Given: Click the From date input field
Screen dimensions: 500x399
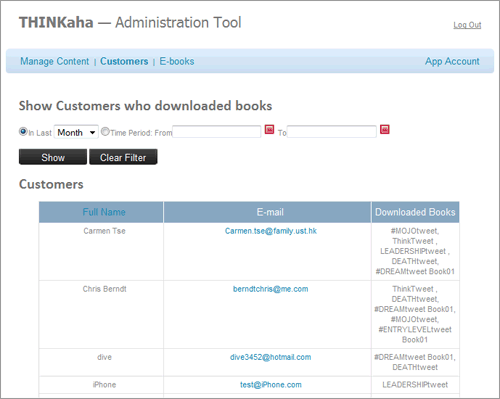Looking at the screenshot, I should click(216, 132).
